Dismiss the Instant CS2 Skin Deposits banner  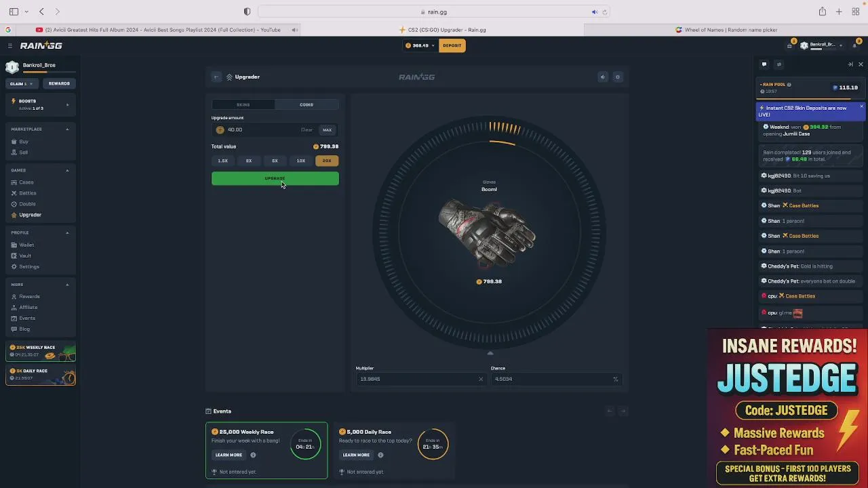tap(861, 106)
